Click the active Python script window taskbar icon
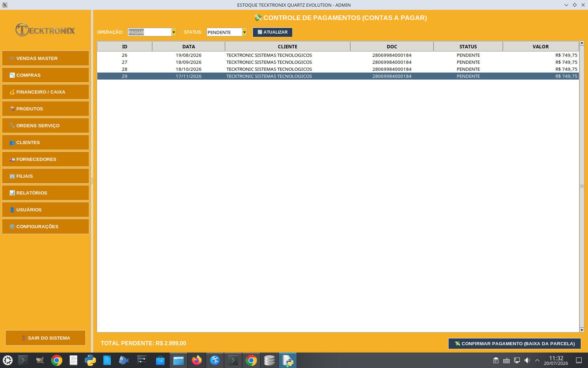 click(288, 360)
